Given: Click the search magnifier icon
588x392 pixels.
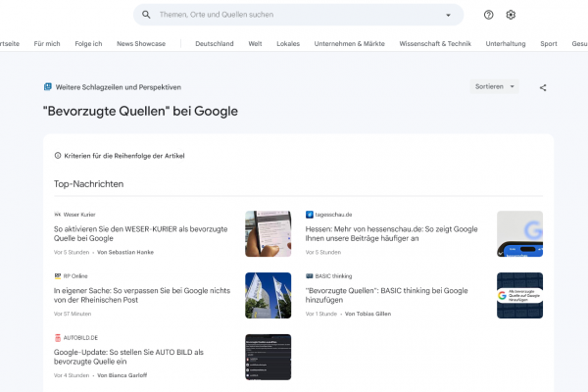Looking at the screenshot, I should pyautogui.click(x=146, y=15).
